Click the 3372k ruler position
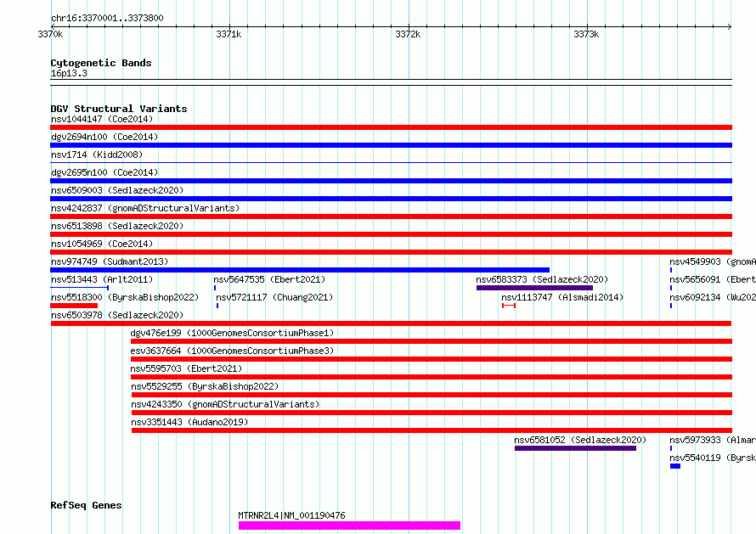 coord(408,34)
